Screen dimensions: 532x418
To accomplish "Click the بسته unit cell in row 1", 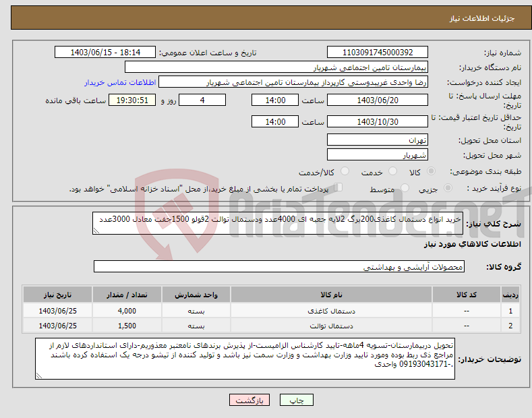I will (196, 311).
